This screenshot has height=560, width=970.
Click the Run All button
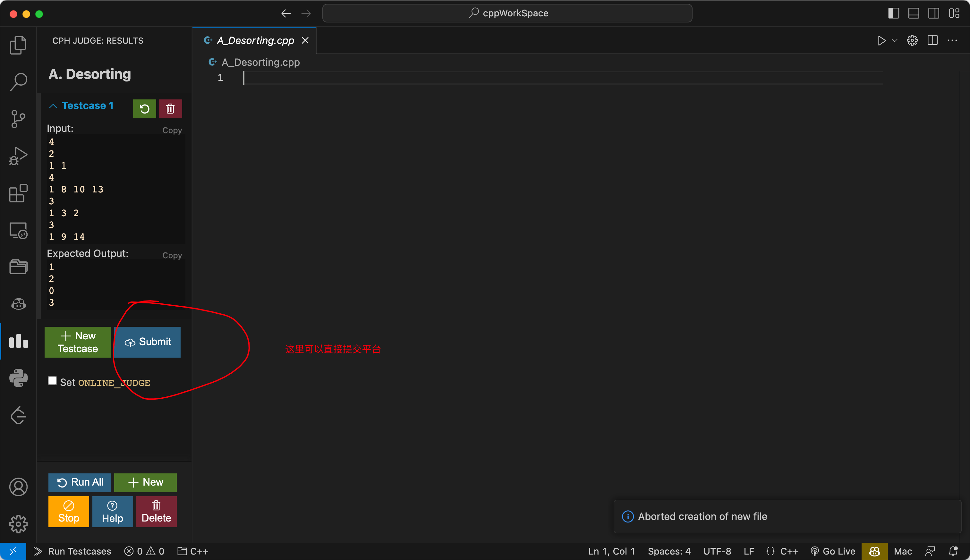pyautogui.click(x=80, y=482)
